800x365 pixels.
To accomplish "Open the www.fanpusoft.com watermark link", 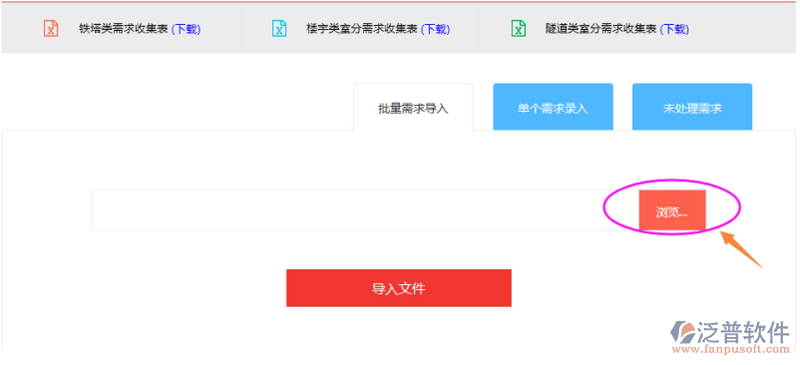I will [731, 350].
